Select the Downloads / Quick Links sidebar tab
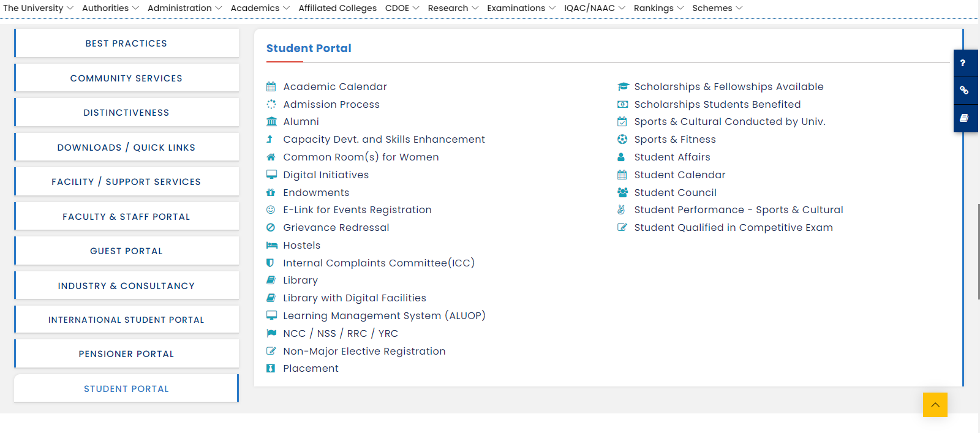 tap(126, 148)
